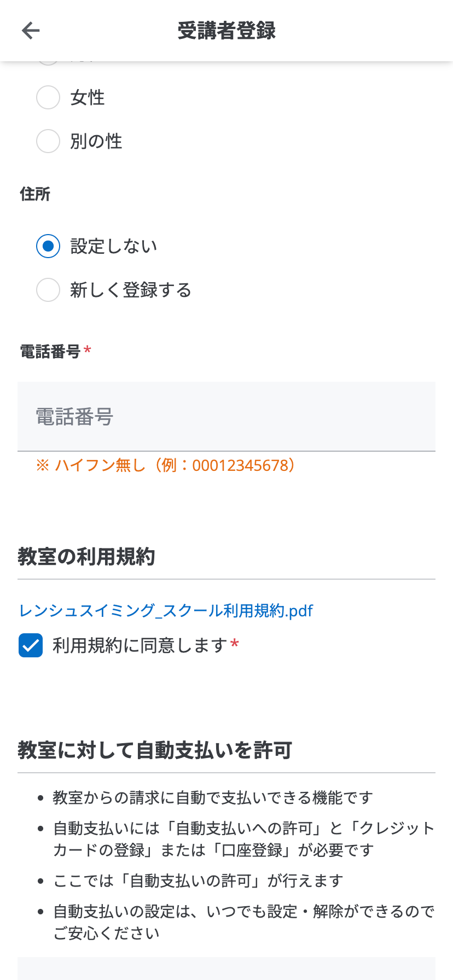This screenshot has height=980, width=453.
Task: Click the 教室に対して自動支払いを許可 heading
Action: 154,751
